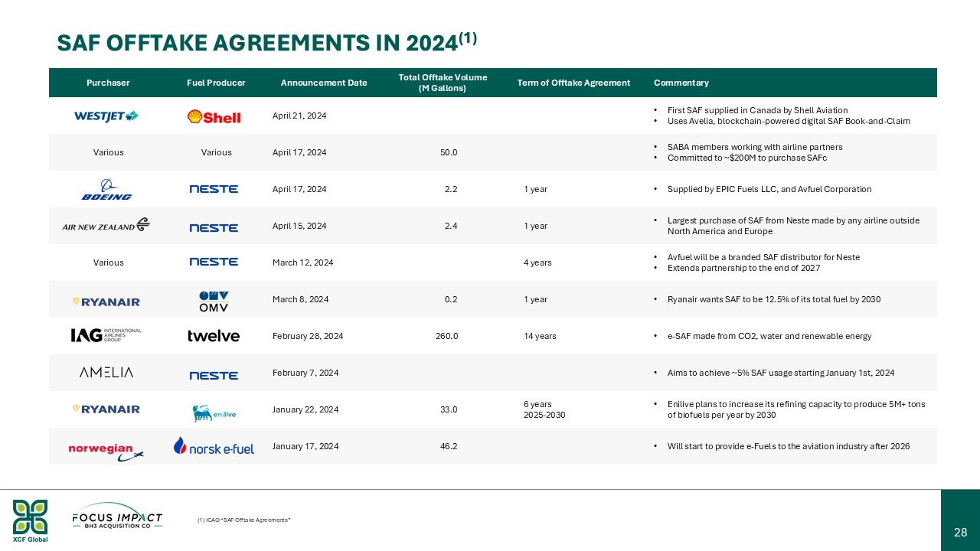Click the 14 years term cell
Viewport: 980px width, 551px height.
click(x=540, y=336)
